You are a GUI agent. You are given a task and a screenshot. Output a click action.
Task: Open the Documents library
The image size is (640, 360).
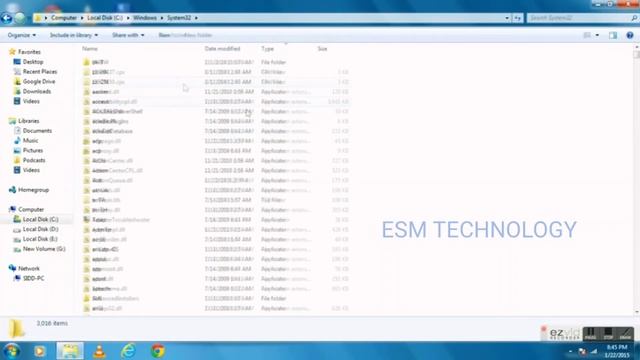(x=37, y=131)
